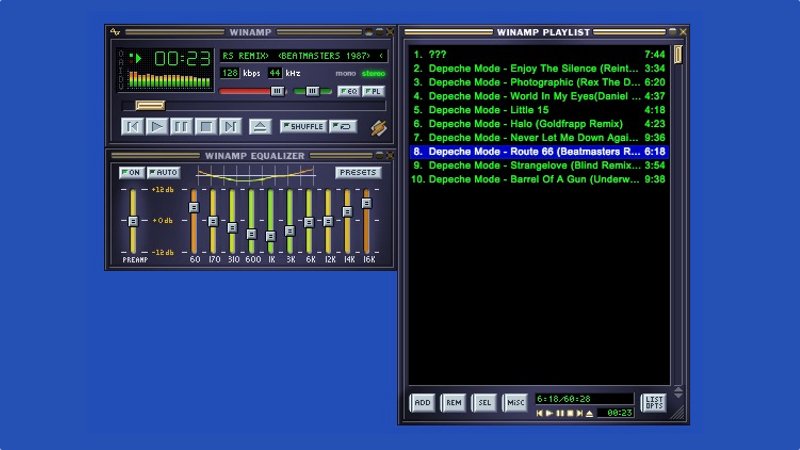This screenshot has width=800, height=450.
Task: Click the playlist mini eject button
Action: (589, 413)
